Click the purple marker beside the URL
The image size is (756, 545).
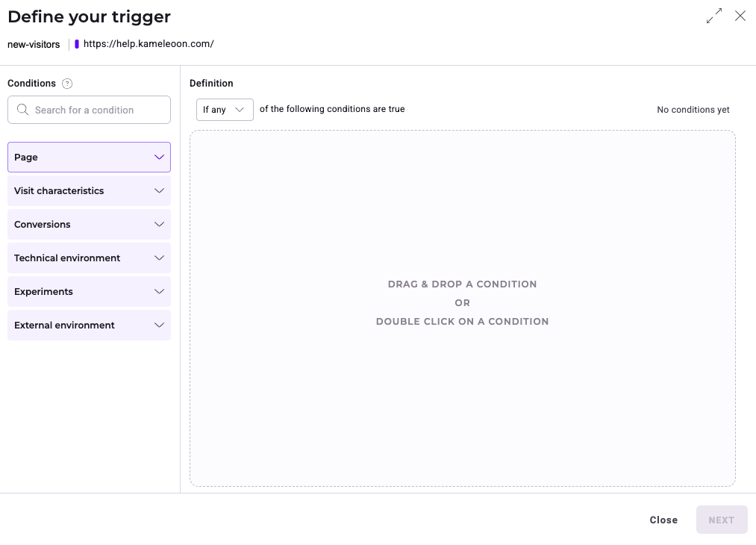(77, 44)
